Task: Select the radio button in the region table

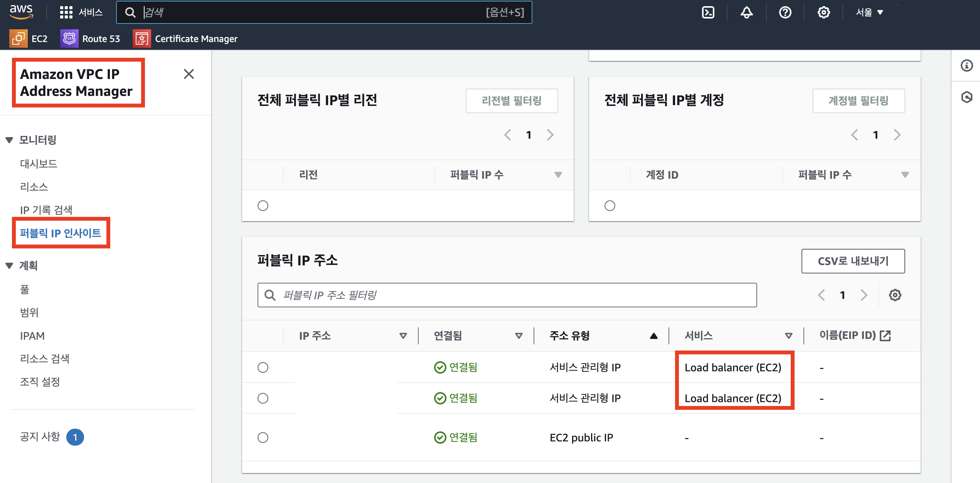Action: click(x=263, y=206)
